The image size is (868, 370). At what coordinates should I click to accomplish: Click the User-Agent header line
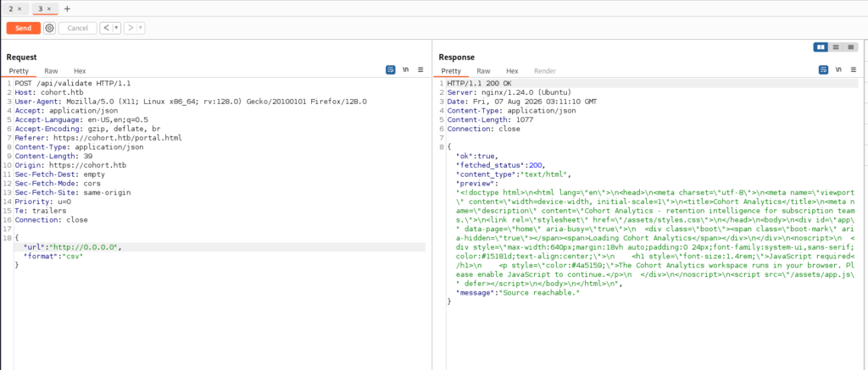[191, 102]
